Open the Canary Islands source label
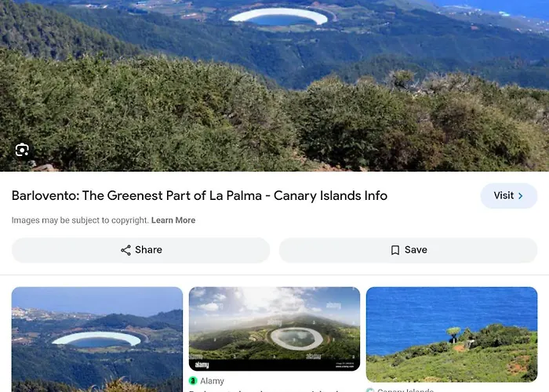Image resolution: width=549 pixels, height=392 pixels. (x=405, y=390)
